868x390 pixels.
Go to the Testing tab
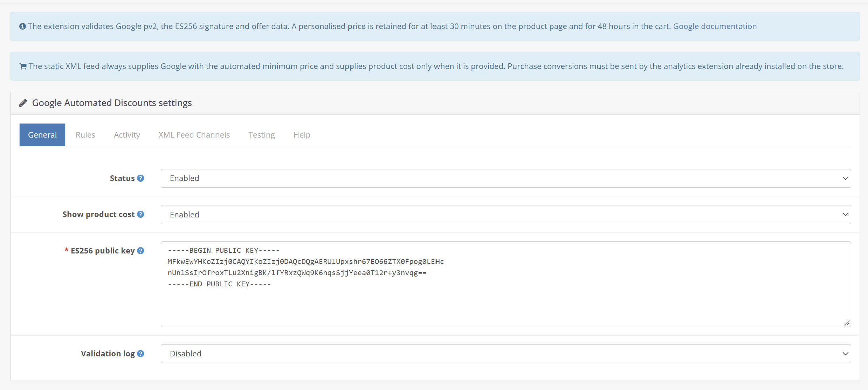(x=262, y=135)
